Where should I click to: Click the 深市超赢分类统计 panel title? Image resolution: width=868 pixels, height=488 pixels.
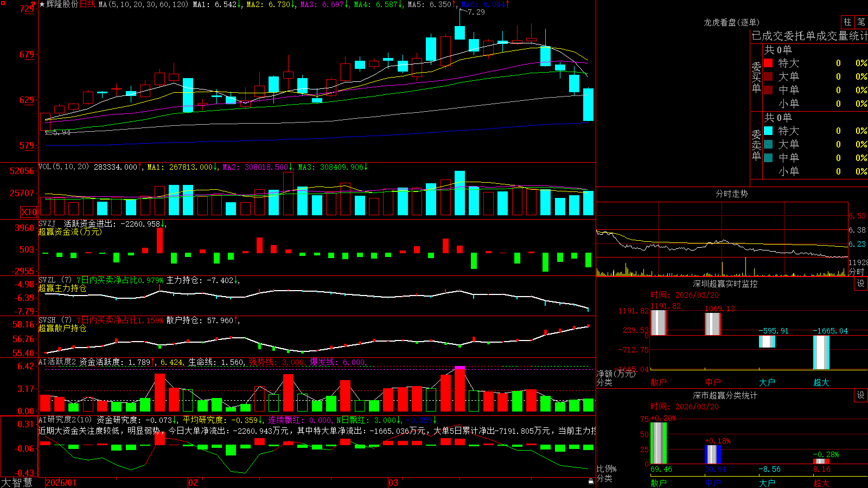click(725, 395)
